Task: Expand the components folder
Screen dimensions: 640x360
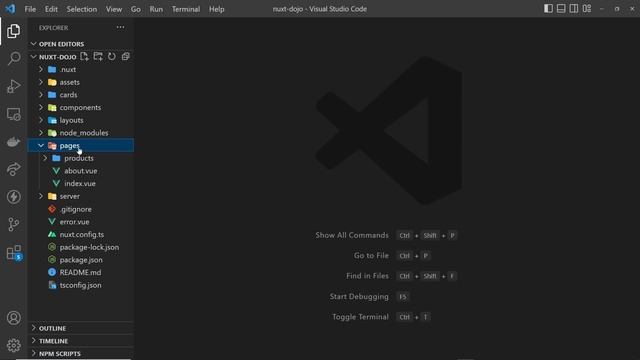Action: coord(41,107)
